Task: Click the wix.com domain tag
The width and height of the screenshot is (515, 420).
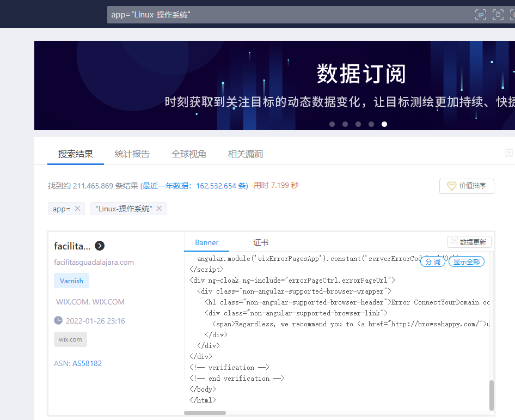Action: [70, 339]
